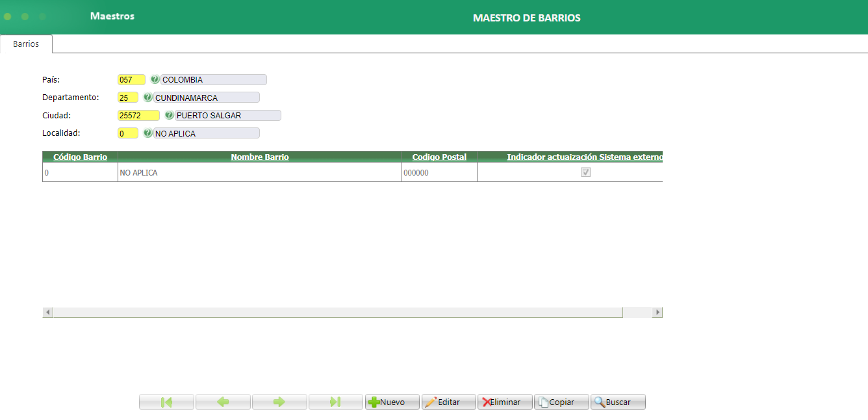Sort by the Nombre Barrio column header

pos(260,157)
